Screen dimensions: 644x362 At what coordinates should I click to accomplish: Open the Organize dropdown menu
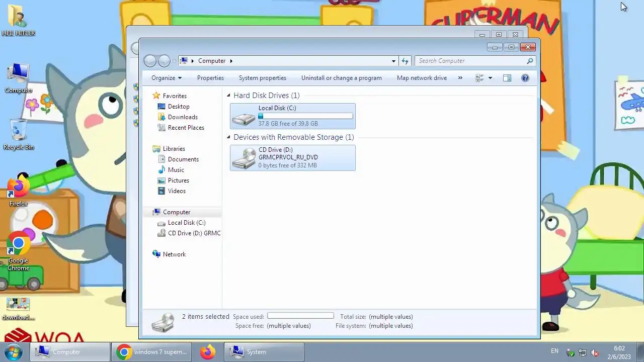point(167,78)
